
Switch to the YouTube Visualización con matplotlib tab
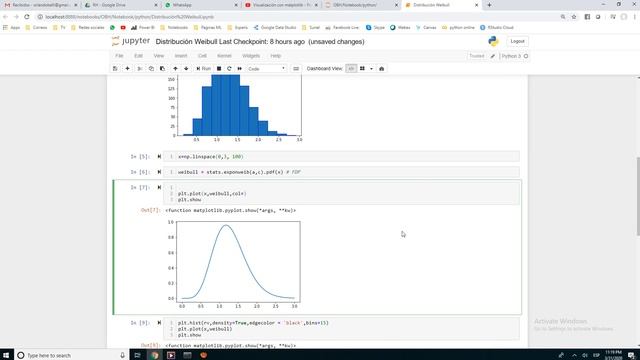point(281,5)
